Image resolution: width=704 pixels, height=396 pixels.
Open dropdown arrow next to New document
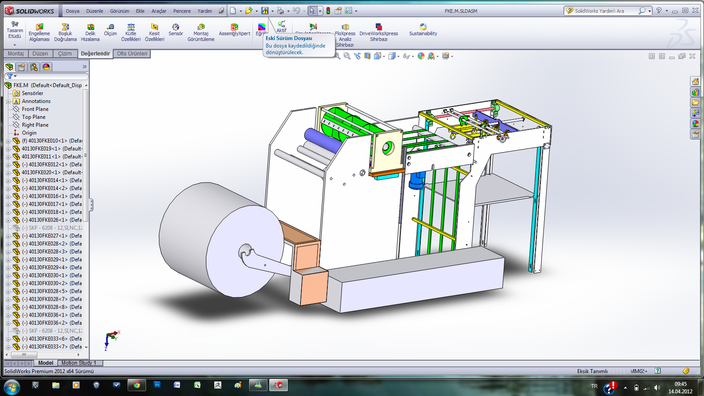(x=241, y=11)
